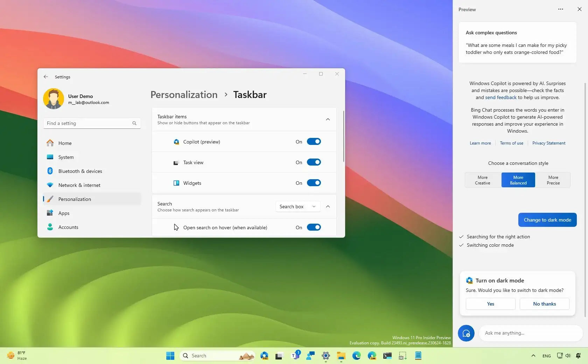This screenshot has width=588, height=364.
Task: Collapse the Search section chevron
Action: pos(328,206)
